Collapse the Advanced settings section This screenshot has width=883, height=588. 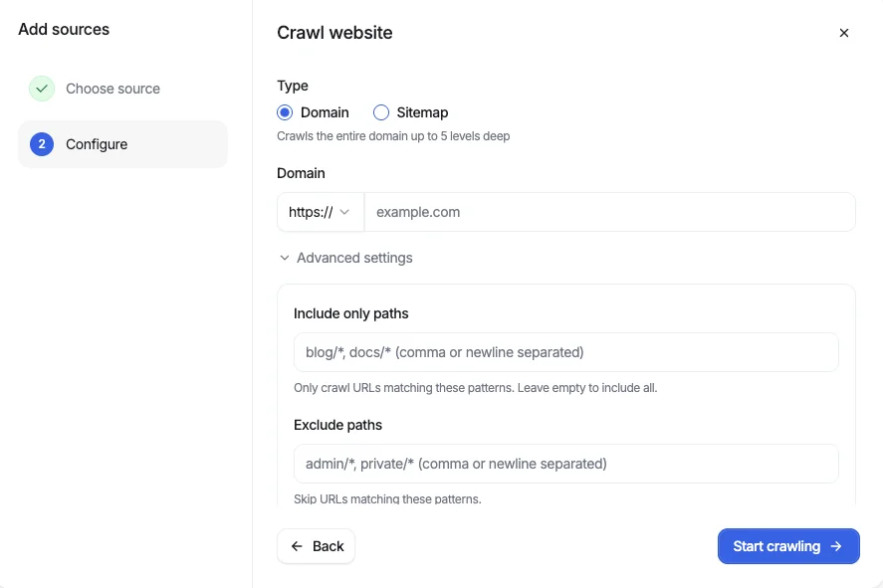tap(344, 258)
